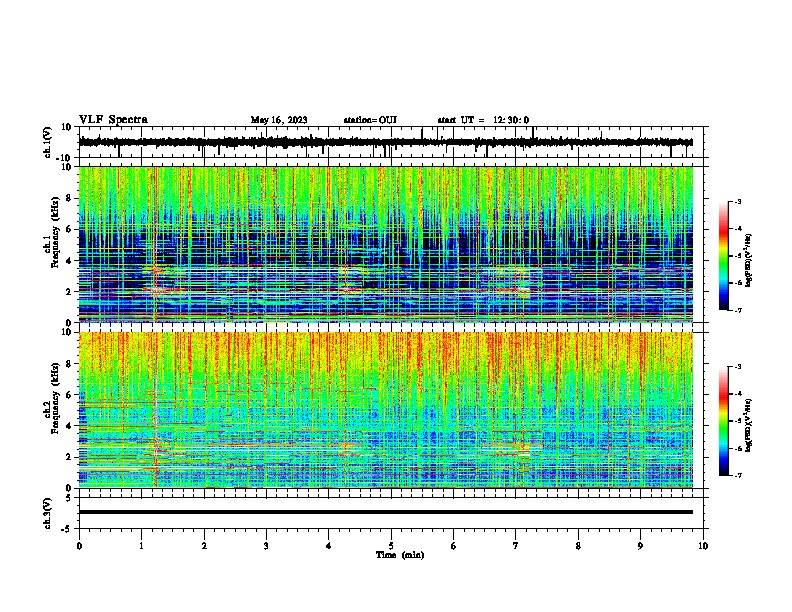This screenshot has width=792, height=612.
Task: Click the ch.2 spectrogram color scale bar
Action: [723, 421]
